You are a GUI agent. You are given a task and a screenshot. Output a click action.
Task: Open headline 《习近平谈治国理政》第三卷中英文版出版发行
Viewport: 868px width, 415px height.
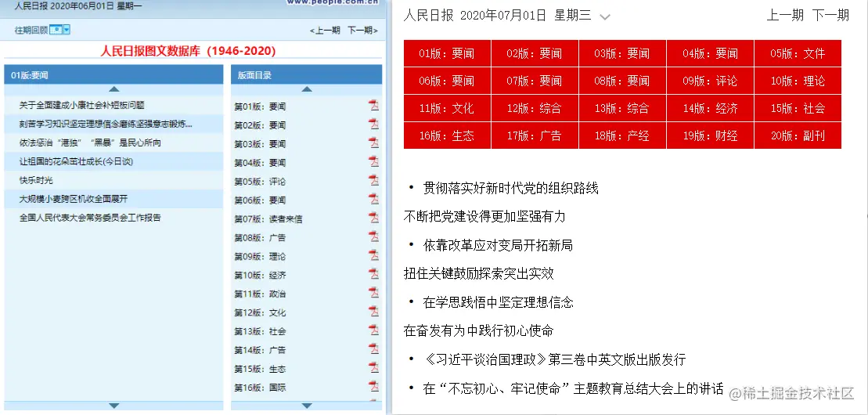(x=555, y=359)
